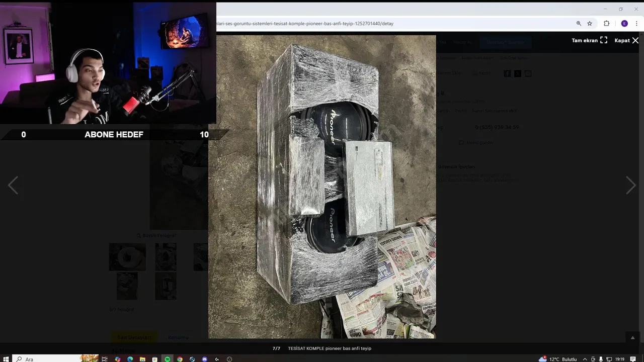
Task: Open Discord from the taskbar
Action: [204, 359]
